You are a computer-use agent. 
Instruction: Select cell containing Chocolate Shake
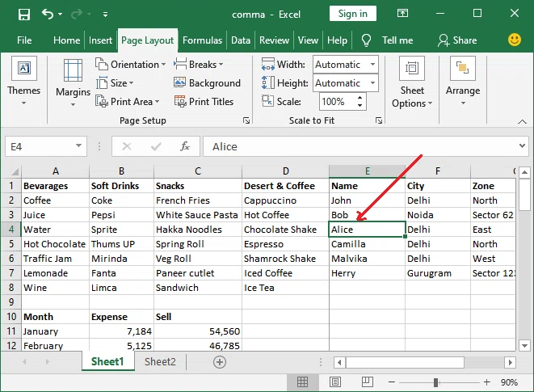285,230
